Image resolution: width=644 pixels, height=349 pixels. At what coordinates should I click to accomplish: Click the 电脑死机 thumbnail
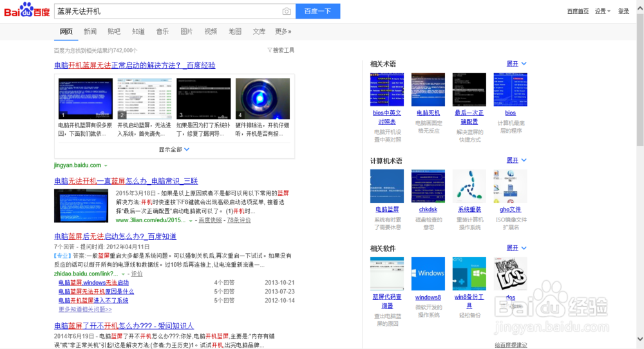click(428, 90)
